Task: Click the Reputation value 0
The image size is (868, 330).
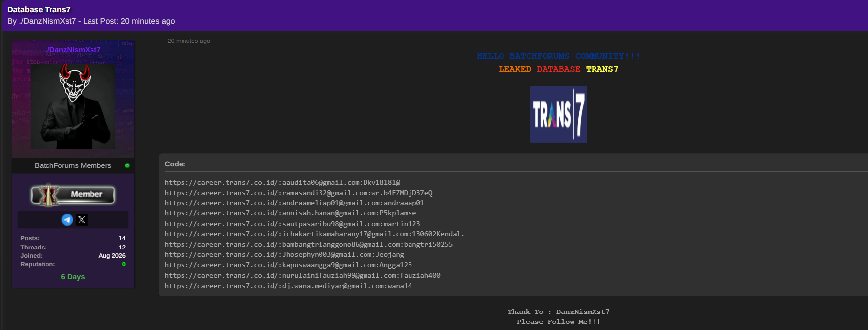Action: (x=124, y=264)
